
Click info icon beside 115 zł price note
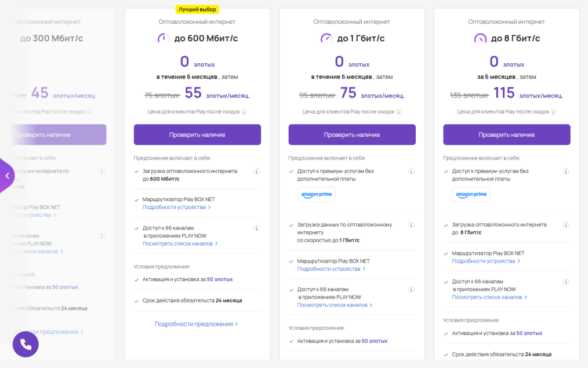[x=554, y=112]
